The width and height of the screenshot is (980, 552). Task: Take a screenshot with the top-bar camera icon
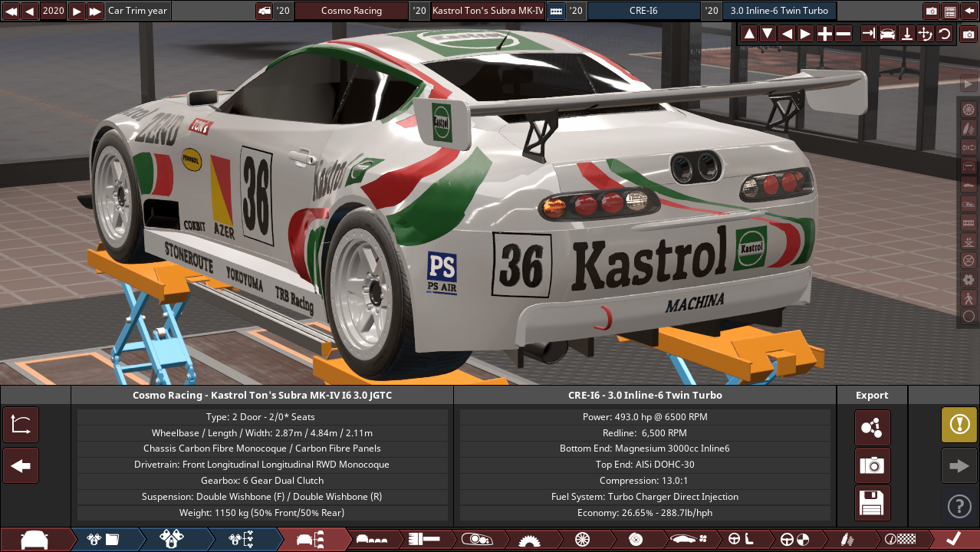click(932, 11)
